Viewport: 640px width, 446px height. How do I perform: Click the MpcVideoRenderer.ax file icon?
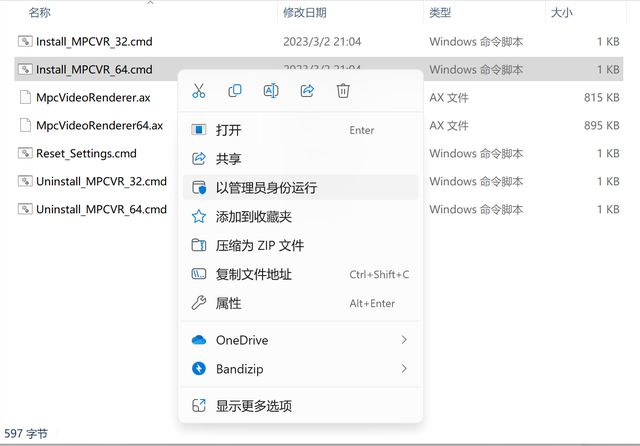25,98
